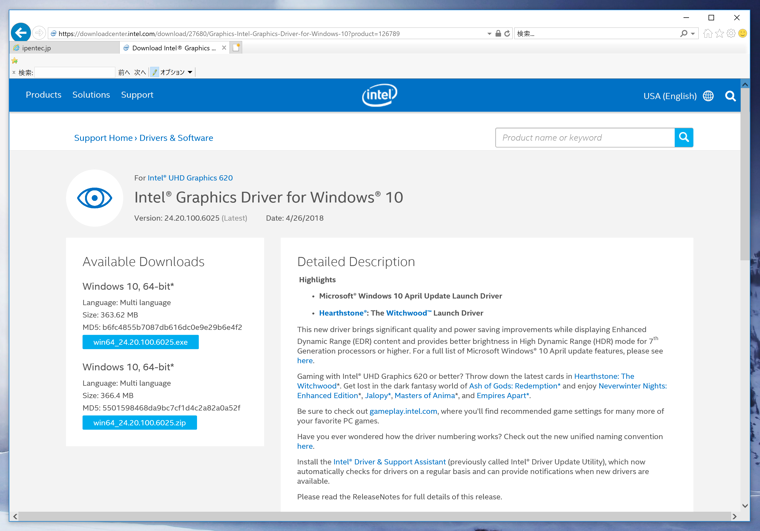Viewport: 760px width, 531px height.
Task: Click the MD5 b6fc4855b7087db616dc0e9e29b6e4f2 text
Action: 162,328
